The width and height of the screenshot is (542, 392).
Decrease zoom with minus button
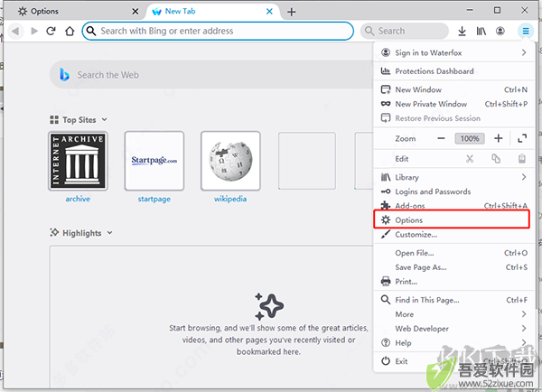[441, 138]
